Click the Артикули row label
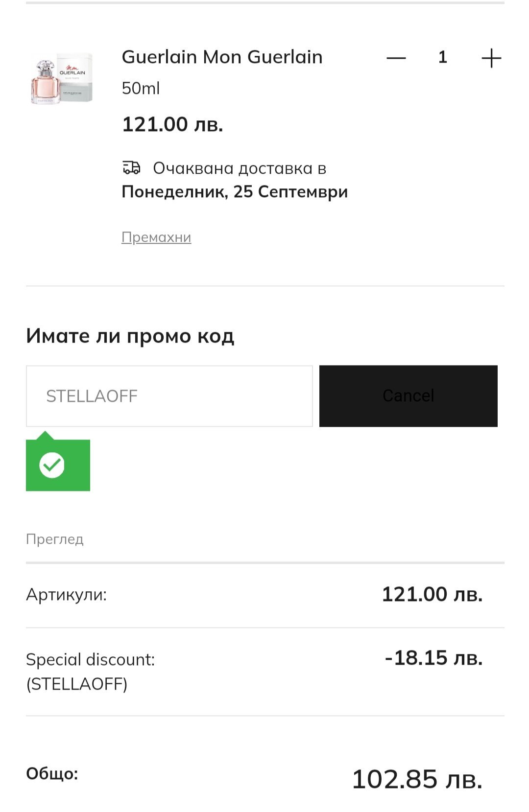The width and height of the screenshot is (529, 812). pyautogui.click(x=67, y=595)
